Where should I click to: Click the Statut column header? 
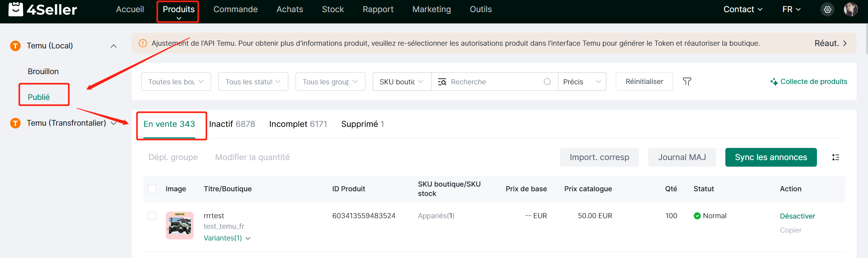704,189
